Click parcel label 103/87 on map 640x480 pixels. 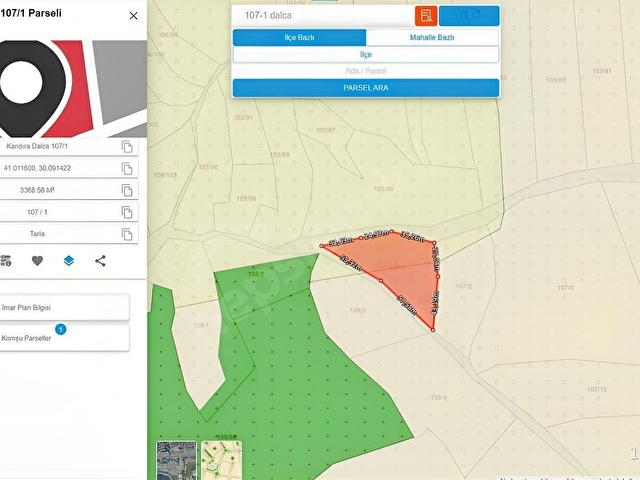(x=325, y=130)
